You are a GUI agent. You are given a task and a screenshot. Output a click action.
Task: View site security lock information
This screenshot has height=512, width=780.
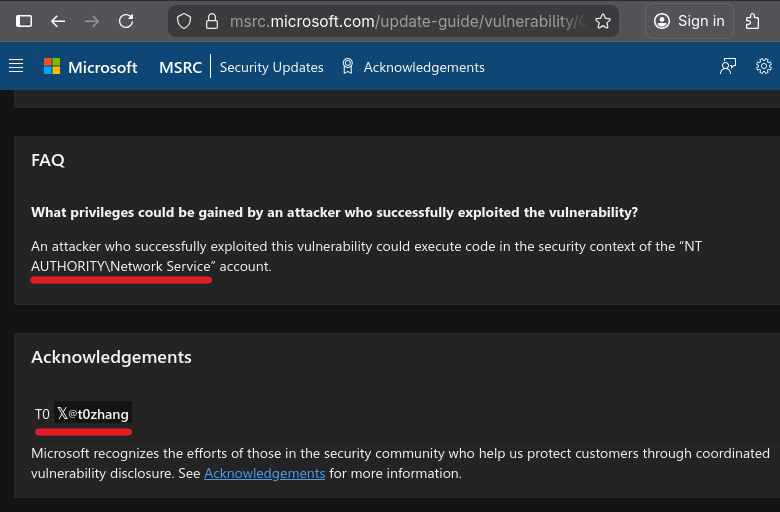coord(210,21)
